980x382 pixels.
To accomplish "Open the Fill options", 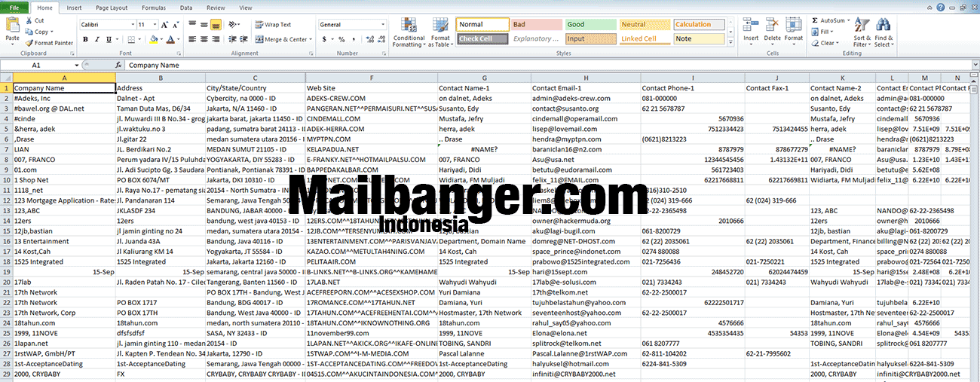I will click(x=822, y=32).
